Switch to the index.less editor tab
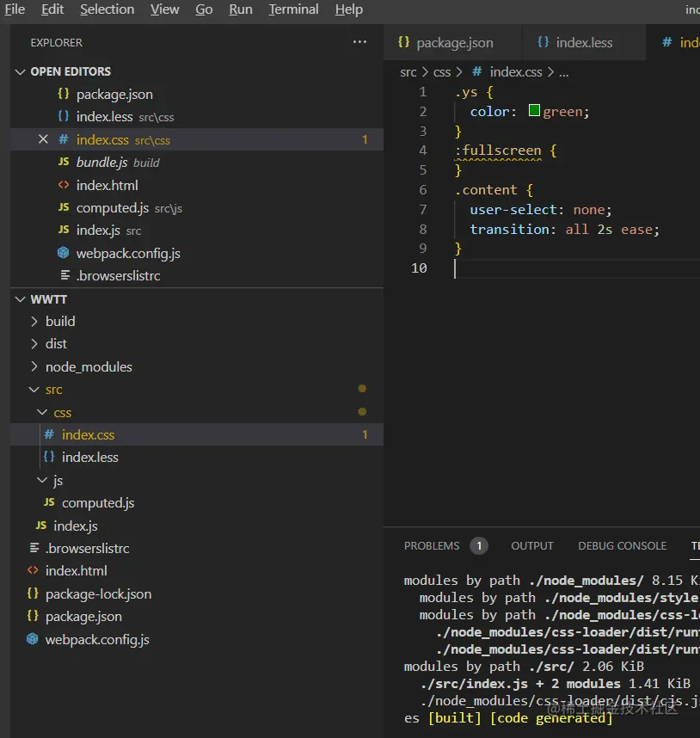Viewport: 700px width, 738px height. pos(583,42)
